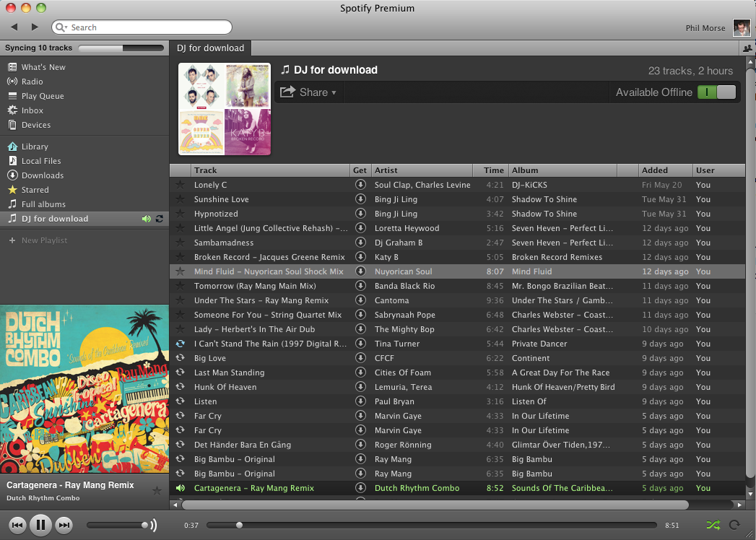756x540 pixels.
Task: Skip to the next track
Action: [x=64, y=525]
